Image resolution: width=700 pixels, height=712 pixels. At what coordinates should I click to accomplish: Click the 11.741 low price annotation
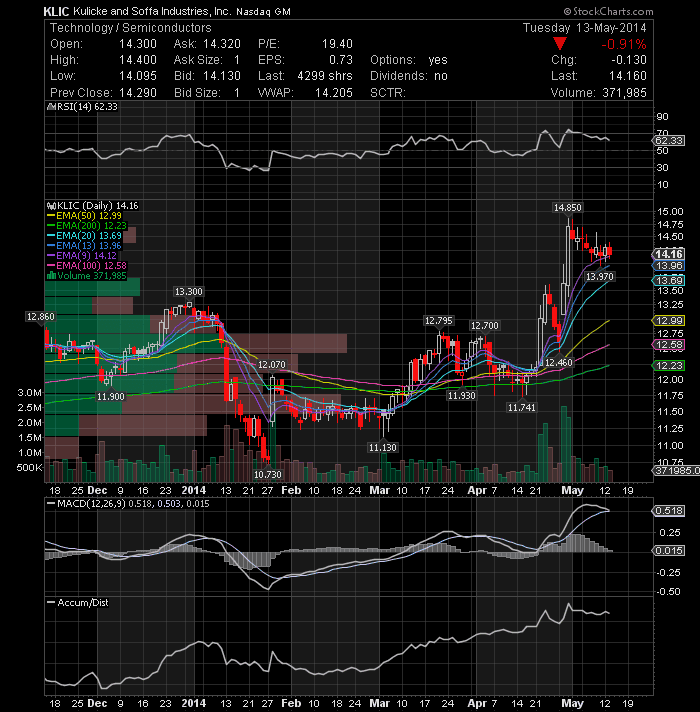[522, 408]
